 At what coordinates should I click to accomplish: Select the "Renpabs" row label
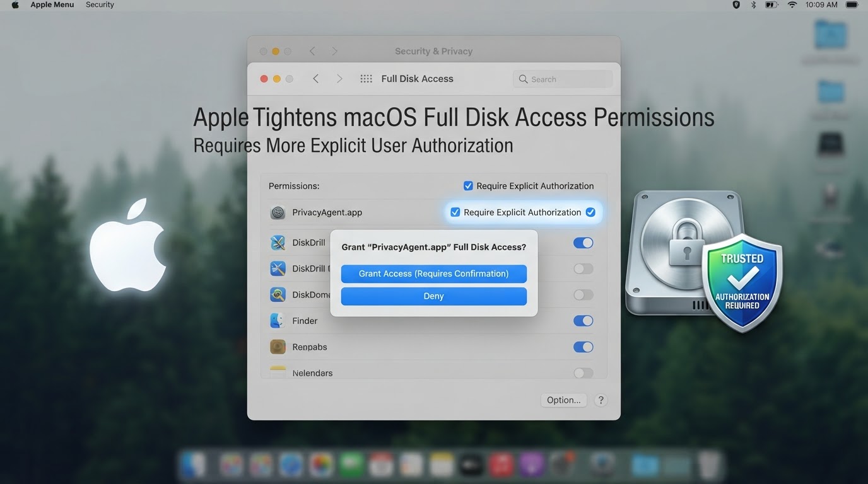tap(310, 347)
